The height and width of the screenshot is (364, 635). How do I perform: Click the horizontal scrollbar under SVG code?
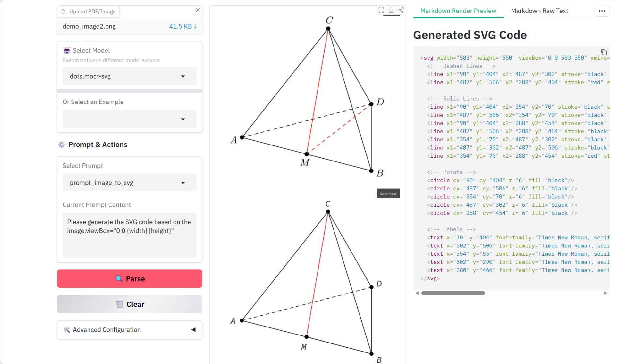453,293
